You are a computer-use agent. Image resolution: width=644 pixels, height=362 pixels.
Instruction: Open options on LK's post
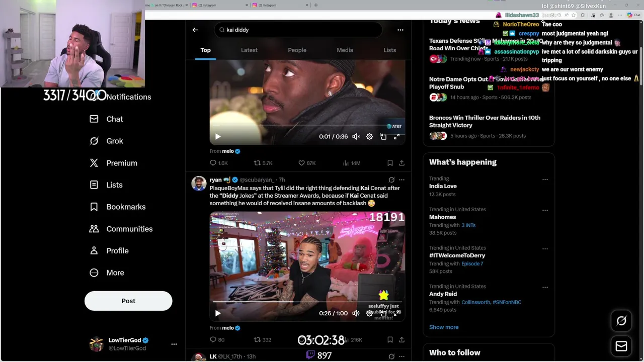(x=401, y=356)
